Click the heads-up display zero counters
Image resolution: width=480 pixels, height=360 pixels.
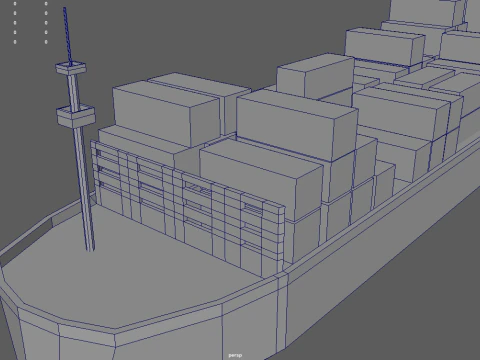click(x=30, y=23)
